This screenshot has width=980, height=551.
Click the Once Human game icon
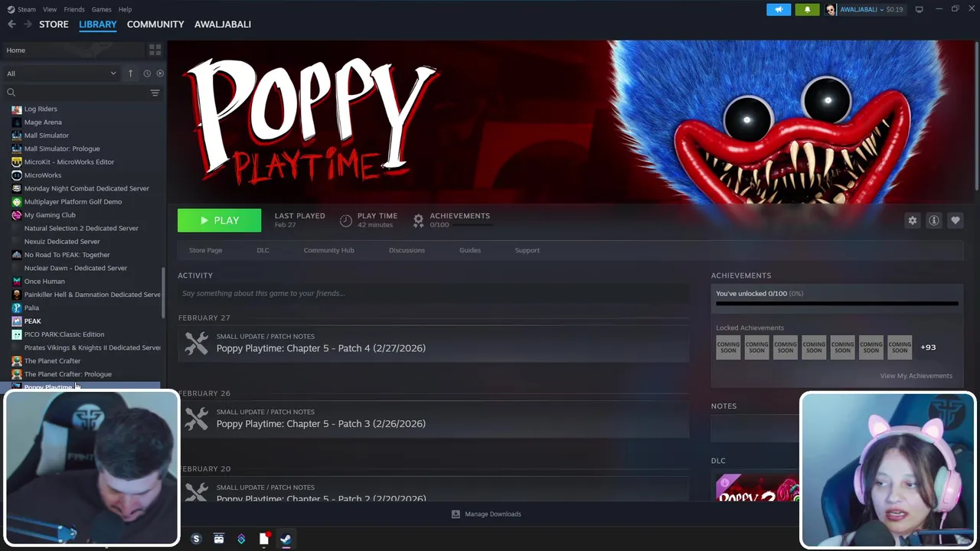click(x=17, y=282)
